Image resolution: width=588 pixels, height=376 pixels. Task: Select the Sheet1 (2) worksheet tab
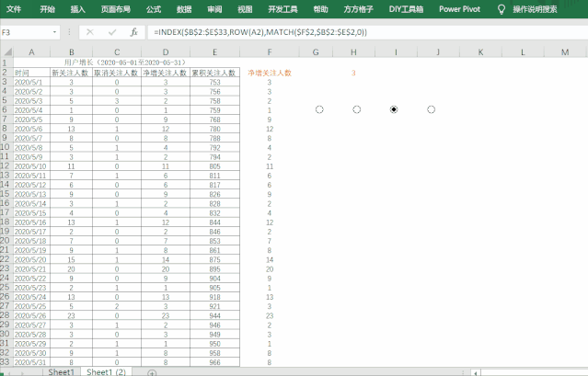click(106, 371)
